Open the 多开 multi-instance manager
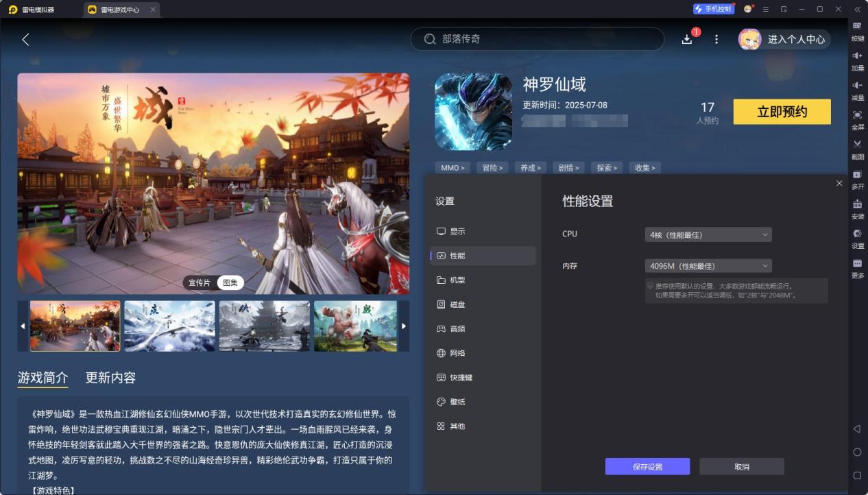868x495 pixels. click(x=857, y=179)
